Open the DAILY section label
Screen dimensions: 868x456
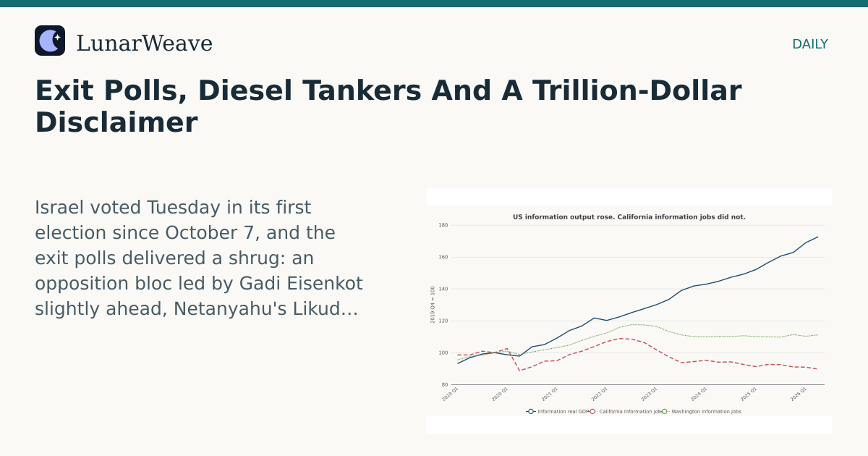[x=809, y=44]
